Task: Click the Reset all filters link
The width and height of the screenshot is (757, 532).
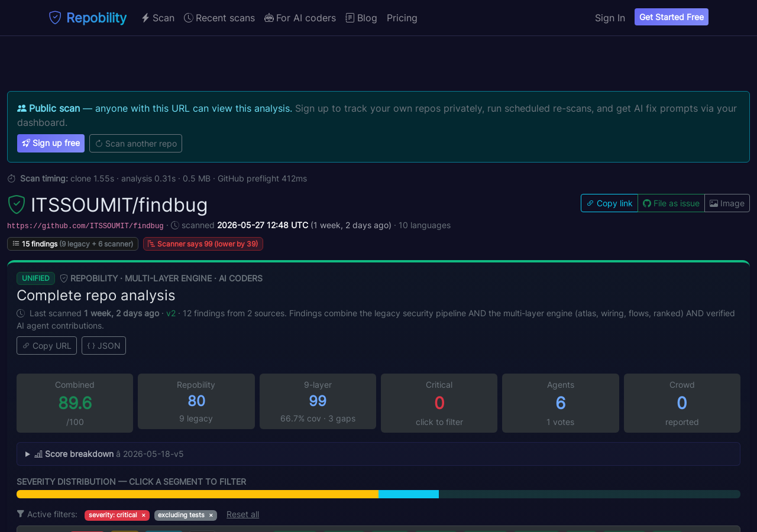Action: (x=242, y=514)
